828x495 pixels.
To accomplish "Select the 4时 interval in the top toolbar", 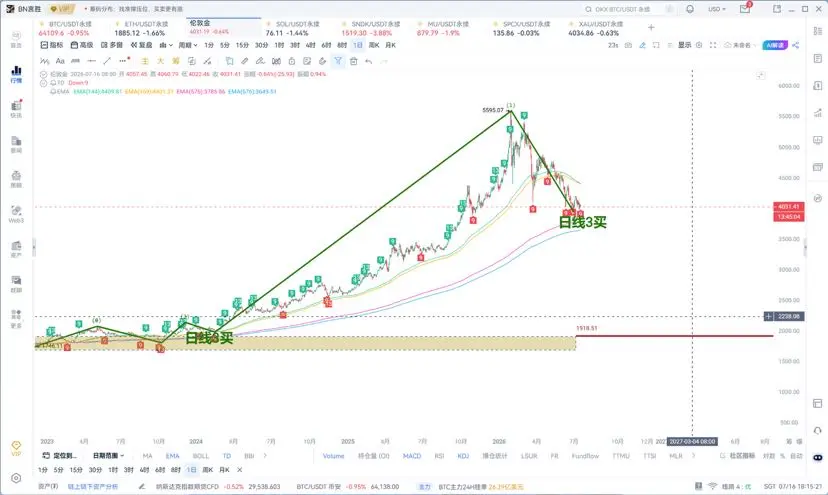I will pyautogui.click(x=310, y=45).
